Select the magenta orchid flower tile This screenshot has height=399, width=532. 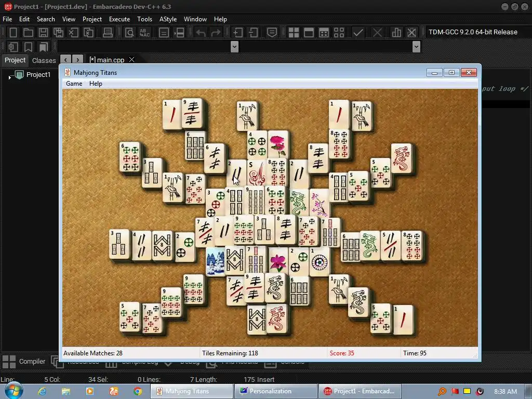tap(278, 261)
